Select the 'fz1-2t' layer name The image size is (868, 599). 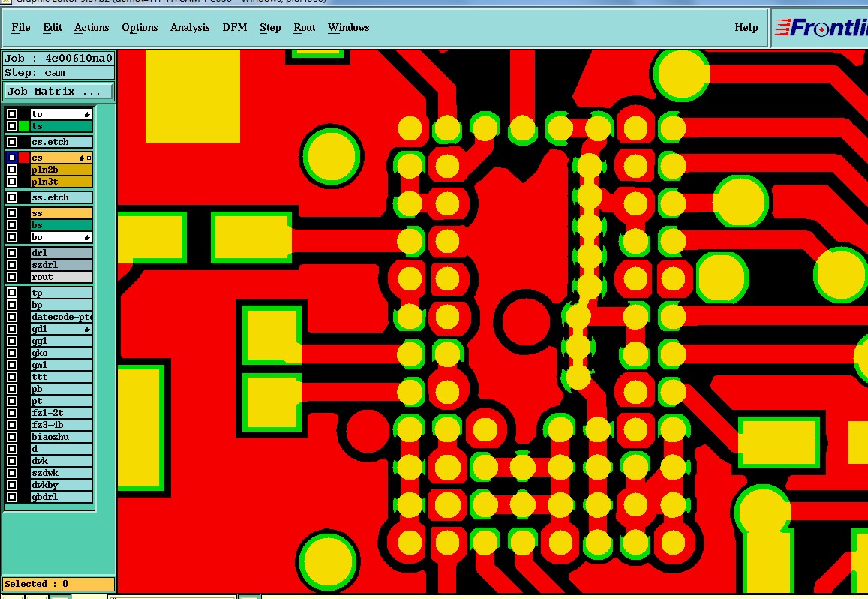pos(61,413)
